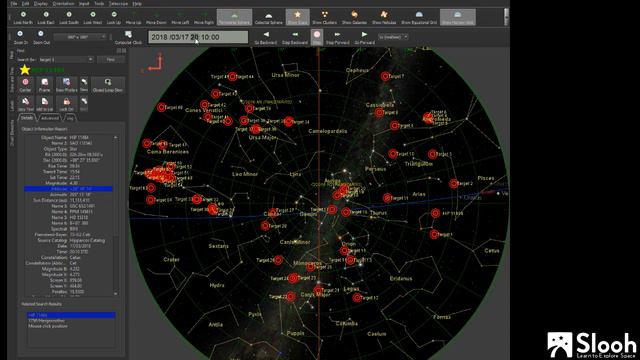Select highlighted first Related Search Results entry
The width and height of the screenshot is (640, 360).
click(x=71, y=315)
